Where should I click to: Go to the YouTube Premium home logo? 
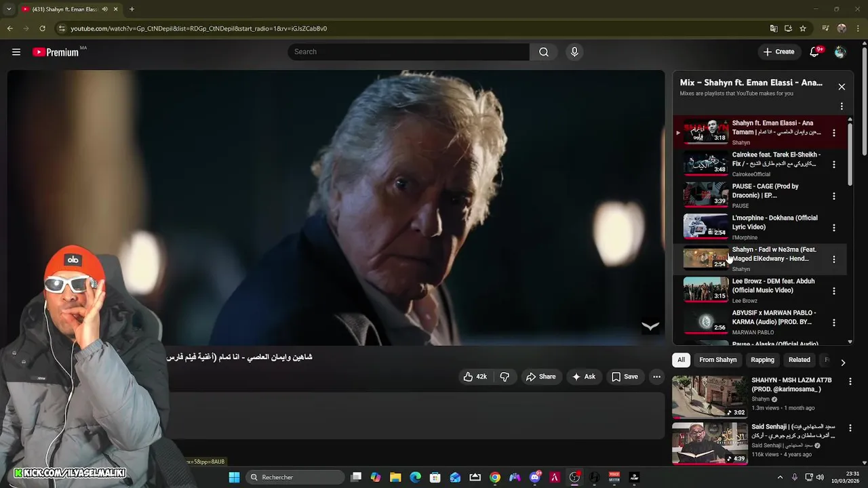[56, 52]
